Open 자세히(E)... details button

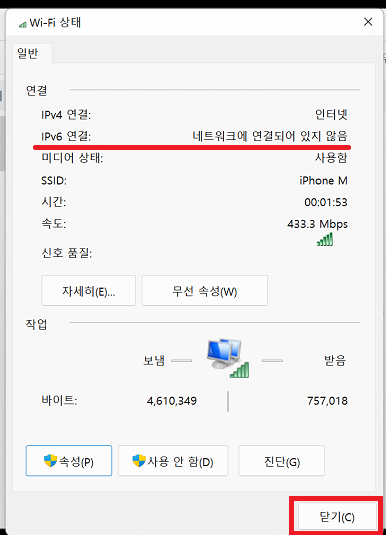(x=88, y=291)
